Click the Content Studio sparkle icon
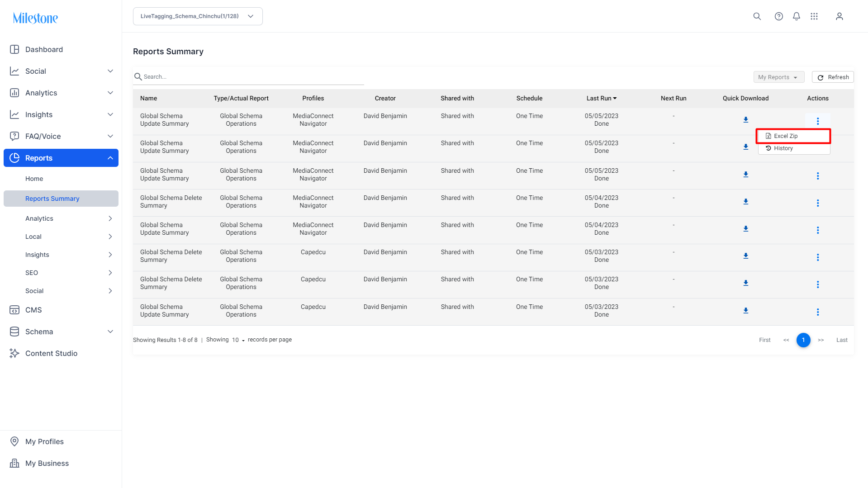This screenshot has width=868, height=488. (x=14, y=353)
